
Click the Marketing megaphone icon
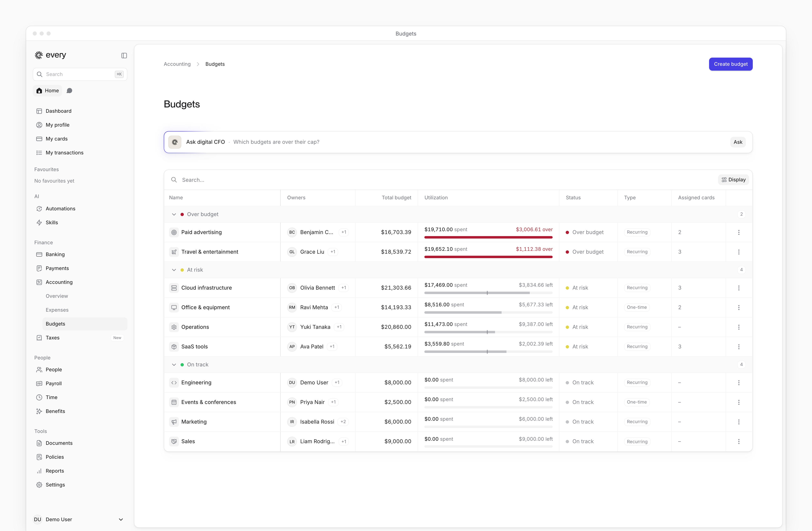click(x=174, y=422)
